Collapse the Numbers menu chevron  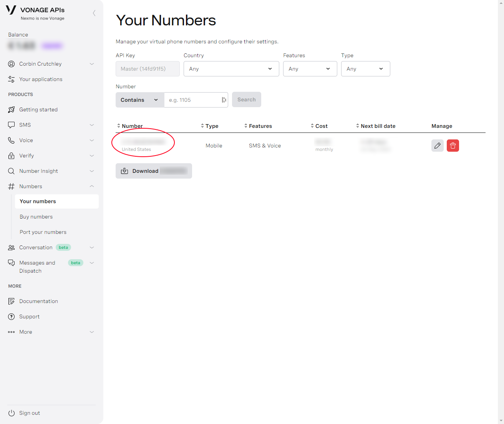[x=92, y=186]
